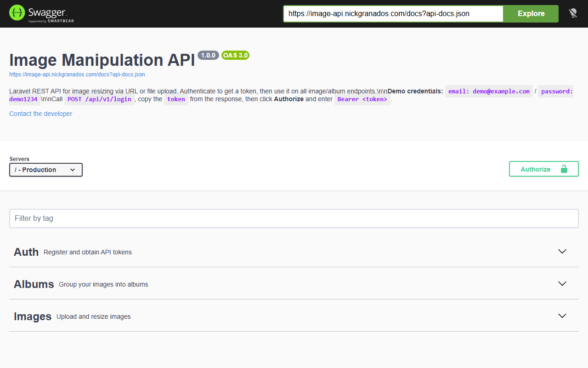Click the 'Register and obtain API tokens' description
588x368 pixels.
pos(88,253)
